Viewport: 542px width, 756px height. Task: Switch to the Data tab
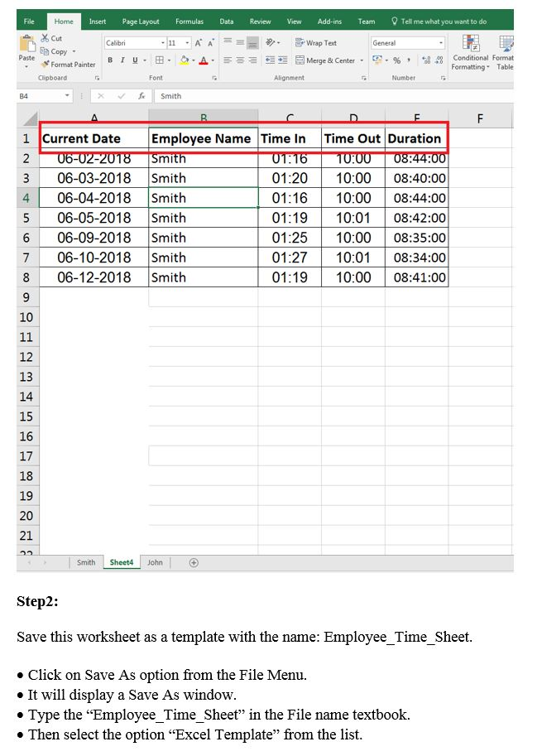(x=227, y=22)
